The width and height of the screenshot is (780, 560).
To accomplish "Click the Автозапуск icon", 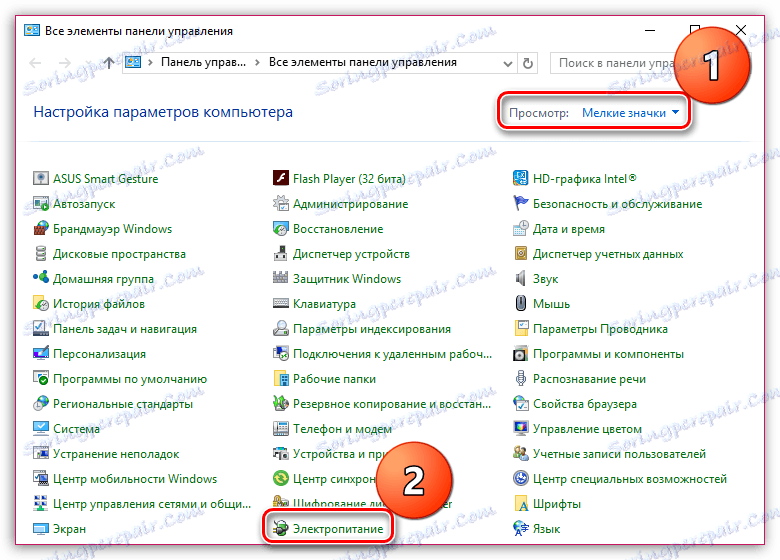I will (41, 203).
